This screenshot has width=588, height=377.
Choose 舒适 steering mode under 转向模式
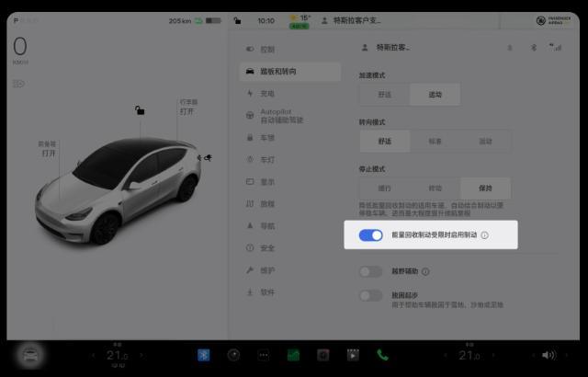click(385, 142)
